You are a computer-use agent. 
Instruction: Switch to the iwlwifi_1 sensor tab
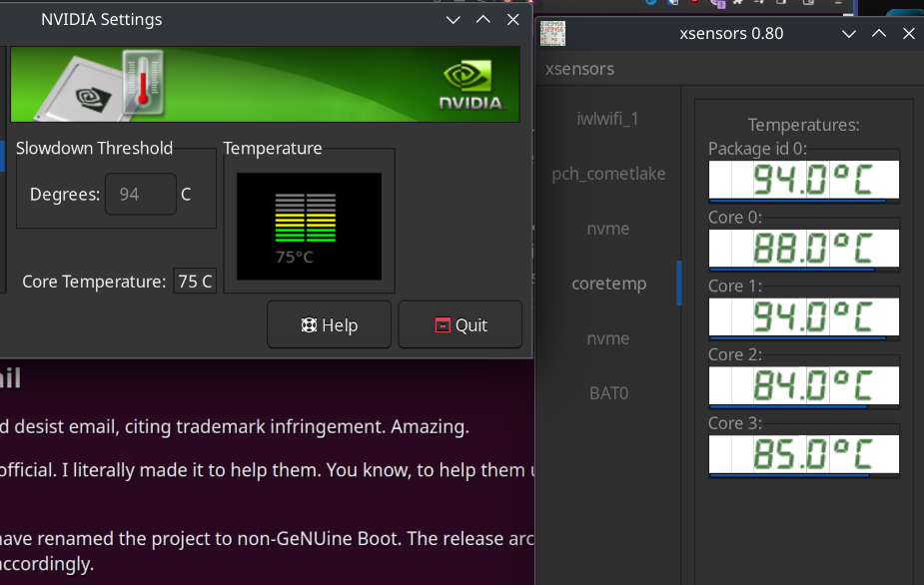click(x=607, y=119)
